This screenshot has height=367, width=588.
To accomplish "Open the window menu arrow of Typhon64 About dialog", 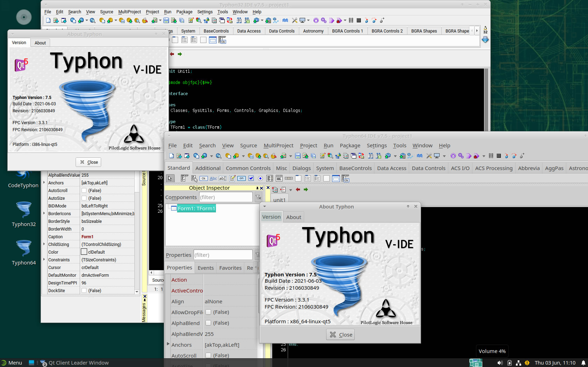I will pyautogui.click(x=265, y=206).
